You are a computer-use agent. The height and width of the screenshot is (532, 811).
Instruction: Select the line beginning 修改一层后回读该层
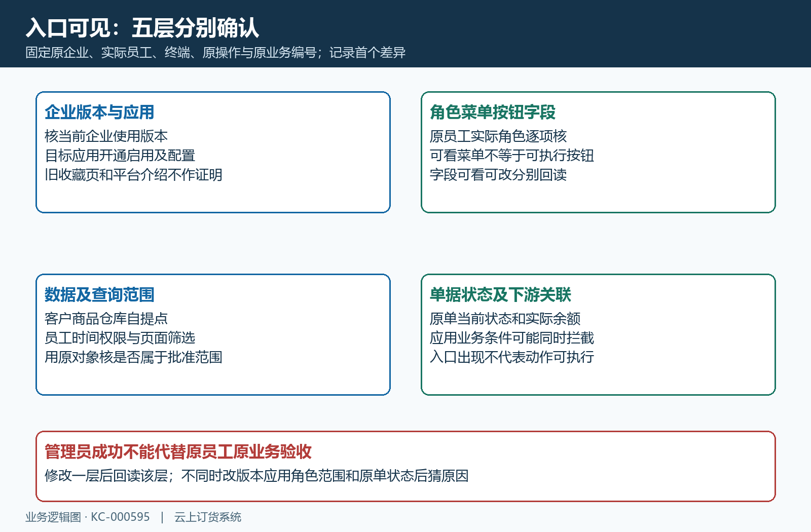click(x=256, y=475)
